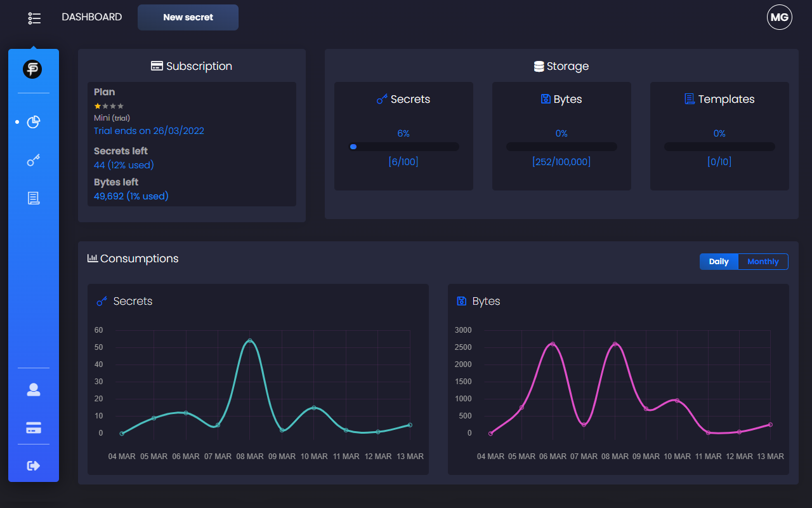Toggle the sidebar menu list icon
The width and height of the screenshot is (812, 508).
coord(34,18)
